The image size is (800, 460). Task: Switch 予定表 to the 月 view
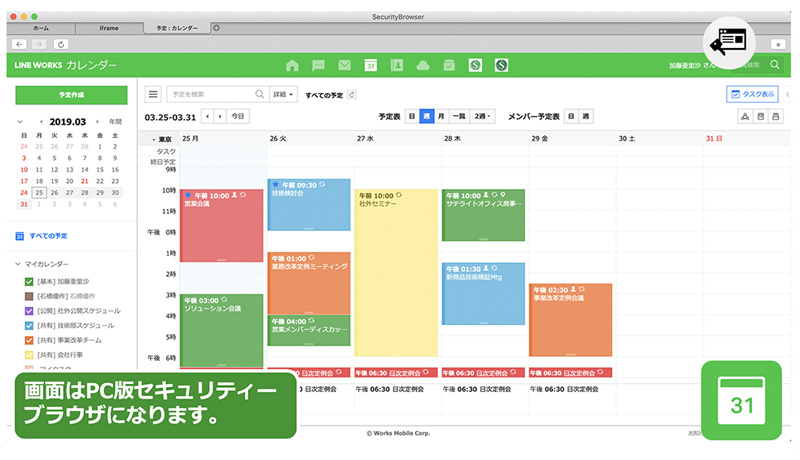click(441, 116)
